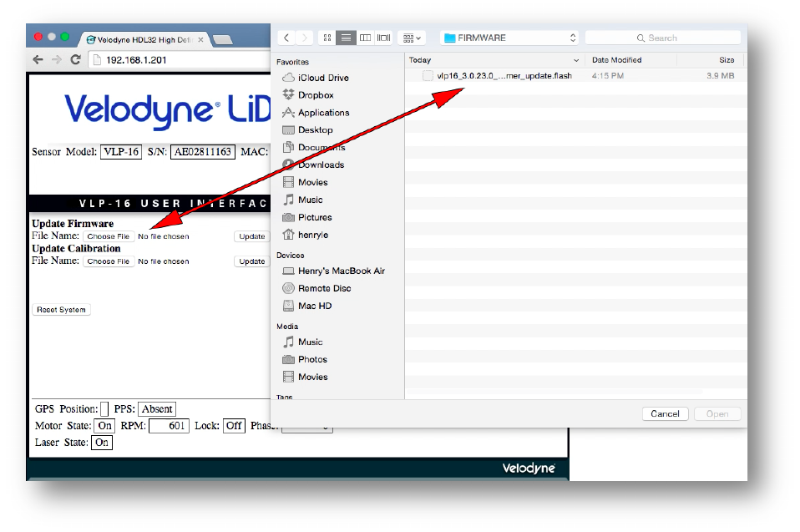Click the Reset System button
Screen dimensions: 800x532
61,310
